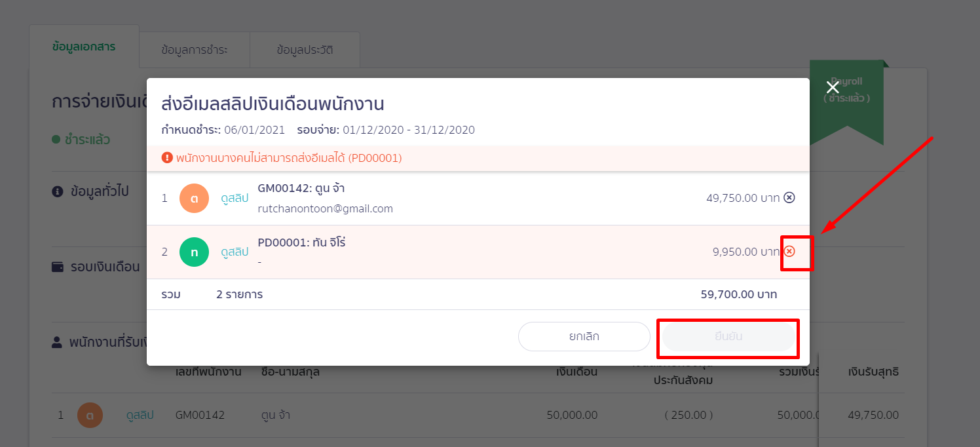Image resolution: width=980 pixels, height=447 pixels.
Task: Click เงินรับสุทธิ column header
Action: click(873, 372)
